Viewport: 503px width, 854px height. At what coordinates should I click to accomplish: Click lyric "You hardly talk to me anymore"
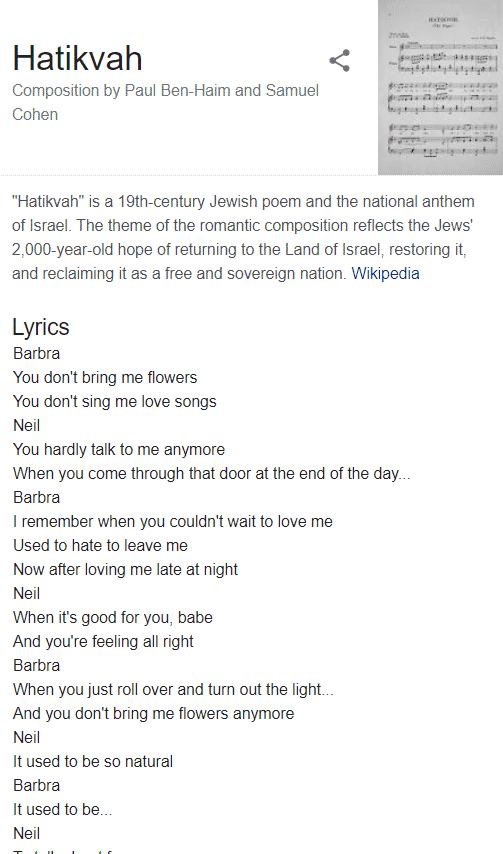coord(119,449)
